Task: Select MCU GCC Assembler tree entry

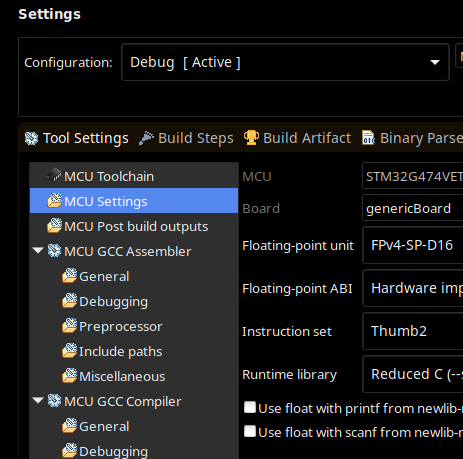Action: point(128,252)
